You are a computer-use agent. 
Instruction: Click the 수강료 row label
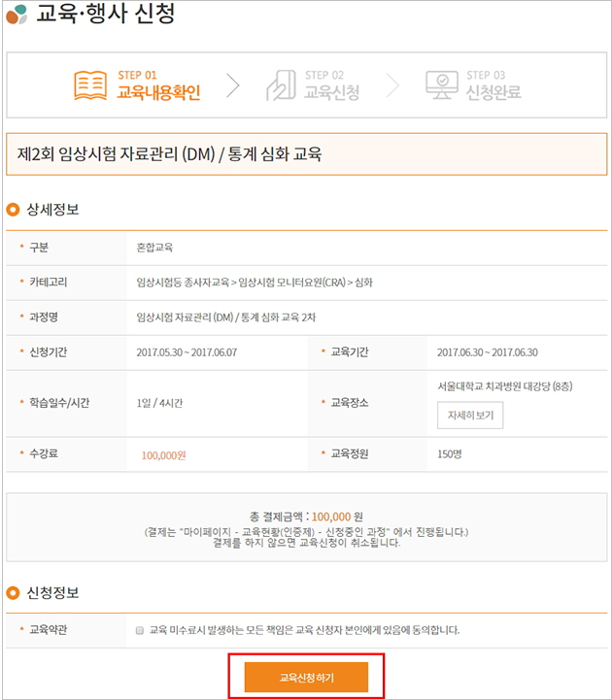44,453
